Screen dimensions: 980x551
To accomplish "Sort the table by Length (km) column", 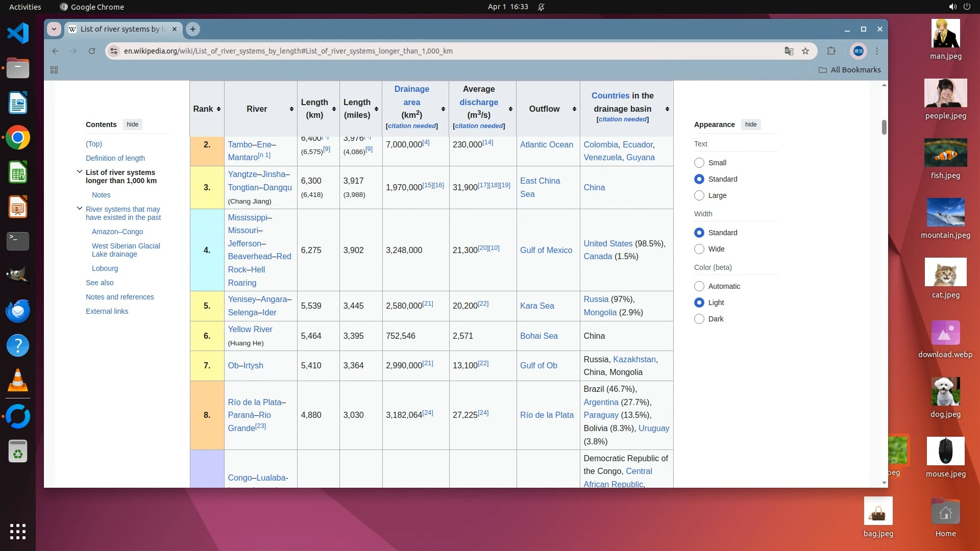I will coord(334,109).
